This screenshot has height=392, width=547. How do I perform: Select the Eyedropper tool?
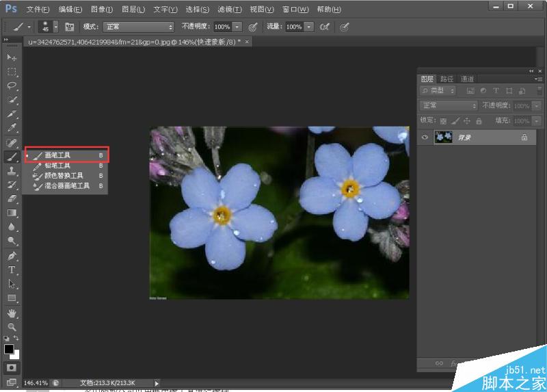click(x=12, y=128)
